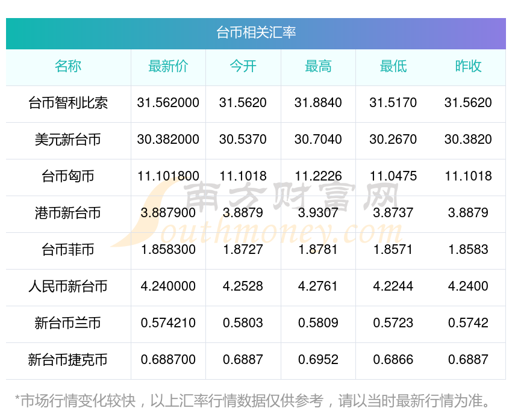
Task: Click the previous close 30.3820
Action: pos(468,140)
